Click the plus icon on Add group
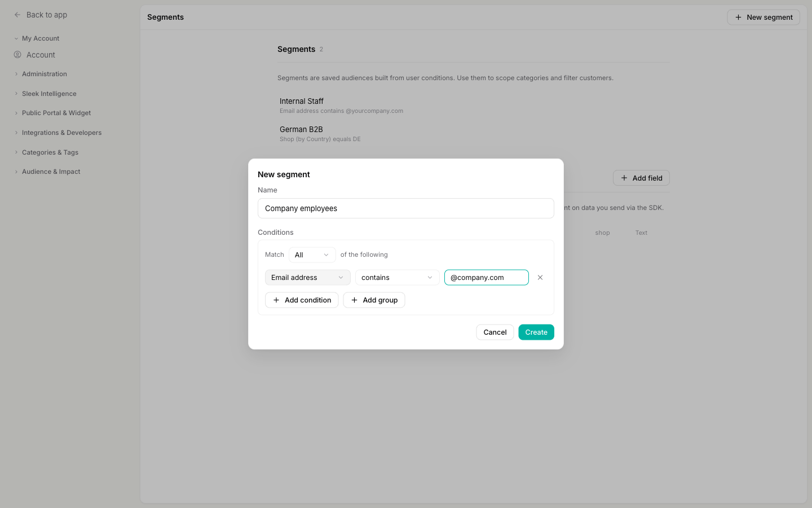 click(x=354, y=300)
